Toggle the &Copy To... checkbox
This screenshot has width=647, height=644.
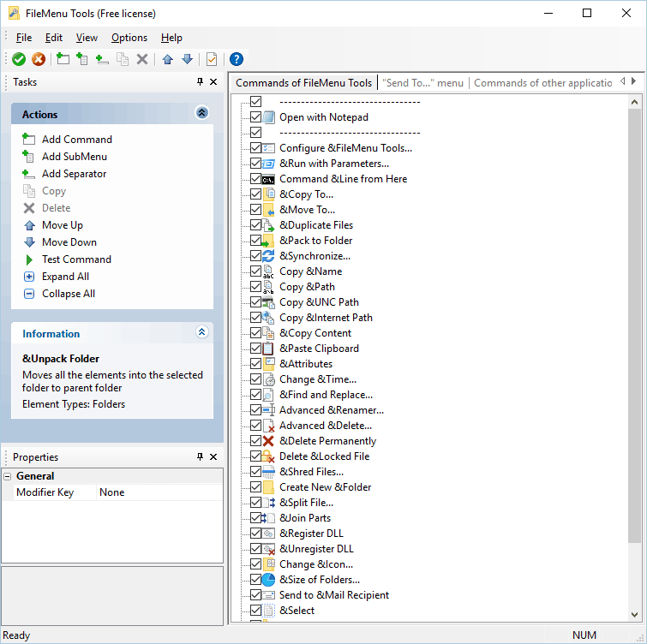(x=256, y=194)
